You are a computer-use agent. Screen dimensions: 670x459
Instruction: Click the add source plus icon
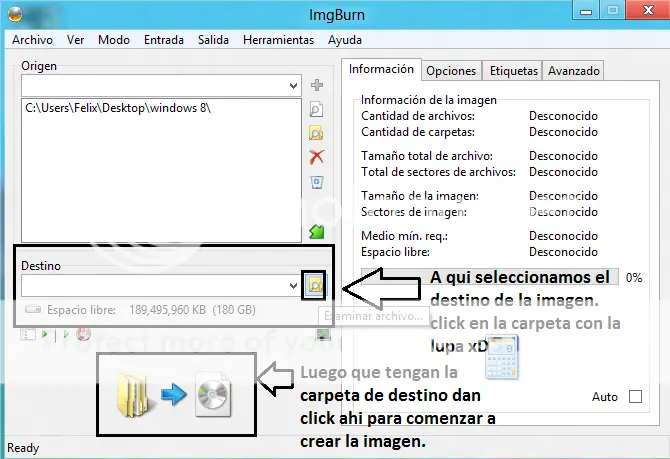click(x=317, y=85)
